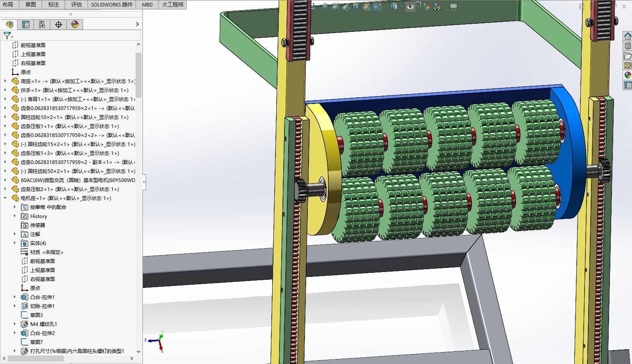Select the Zoom to Area tool
This screenshot has height=364, width=632.
[x=335, y=7]
